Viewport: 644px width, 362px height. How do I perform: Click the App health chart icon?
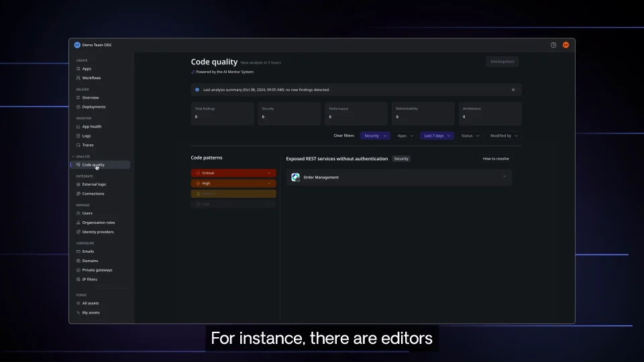click(78, 127)
